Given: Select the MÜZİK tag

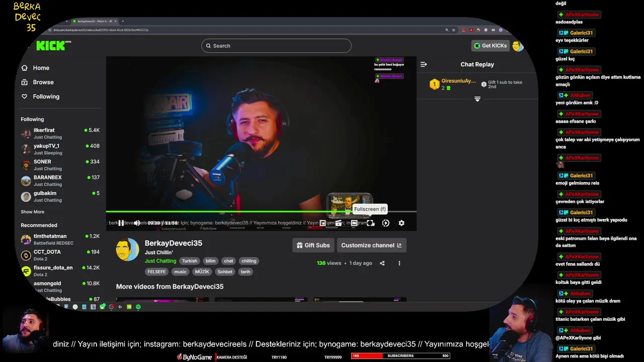Looking at the screenshot, I should pyautogui.click(x=202, y=271).
